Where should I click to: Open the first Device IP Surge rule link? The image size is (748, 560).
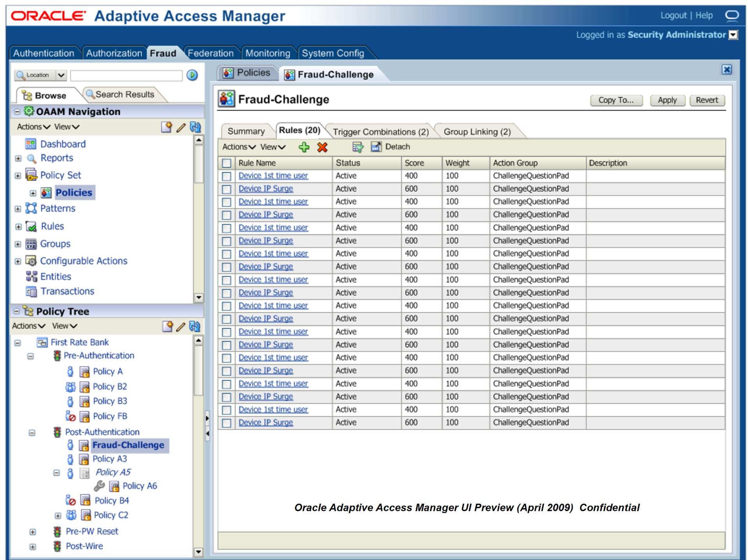click(266, 188)
